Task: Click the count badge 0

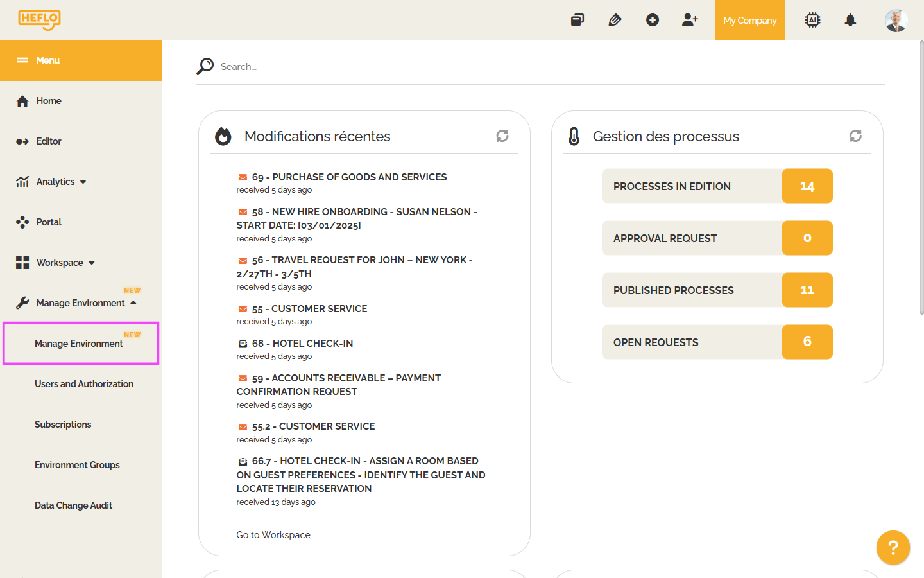Action: (x=807, y=238)
